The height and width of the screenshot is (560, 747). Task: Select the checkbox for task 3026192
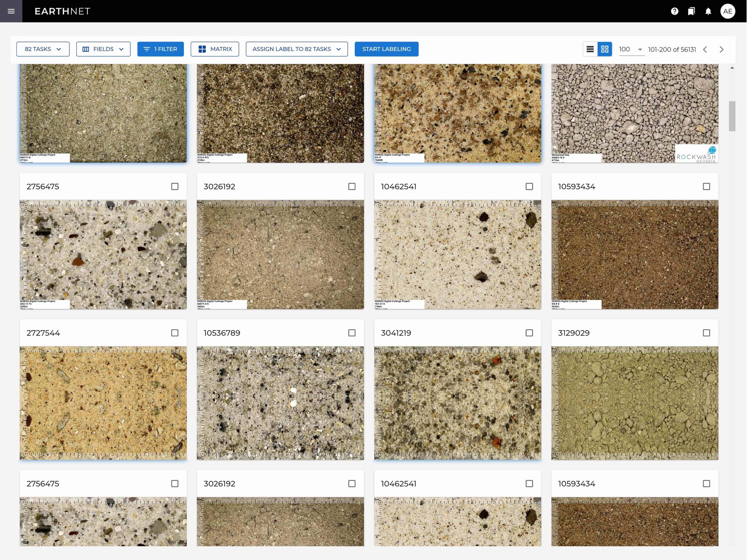tap(352, 186)
